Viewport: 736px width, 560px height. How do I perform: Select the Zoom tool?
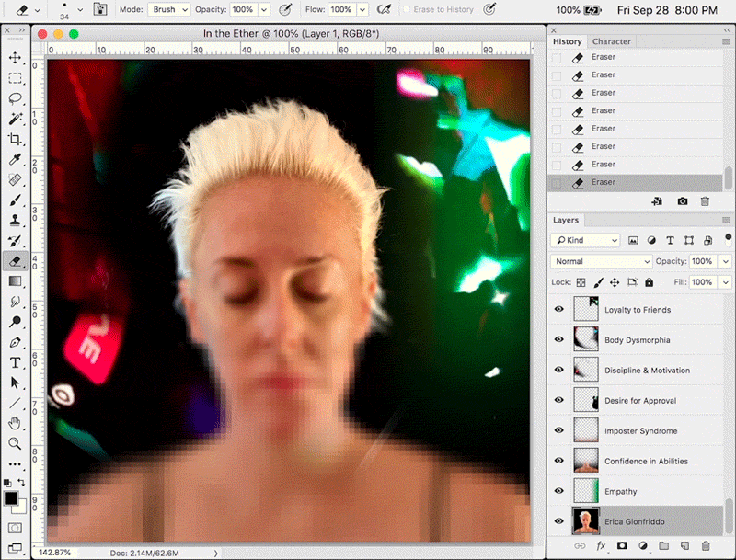point(15,444)
